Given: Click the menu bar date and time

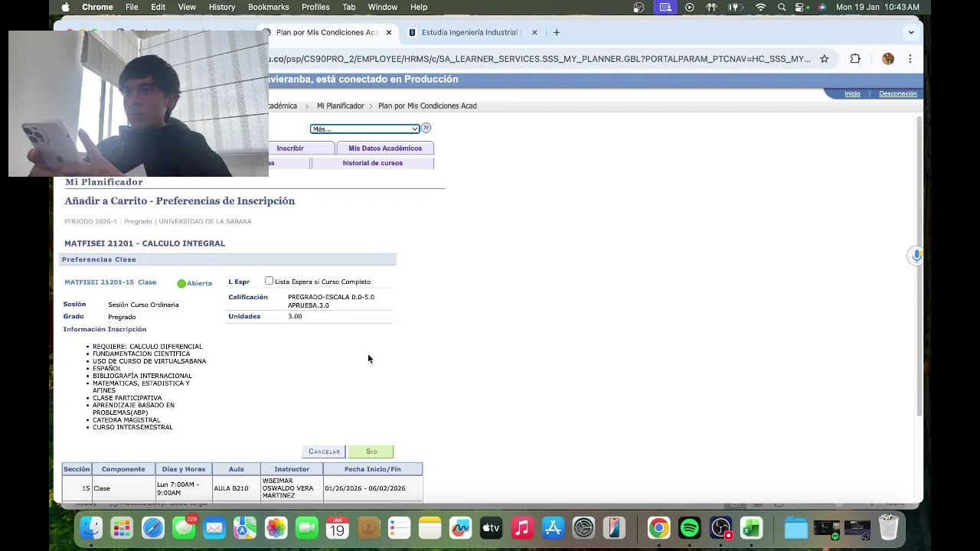Looking at the screenshot, I should coord(877,7).
